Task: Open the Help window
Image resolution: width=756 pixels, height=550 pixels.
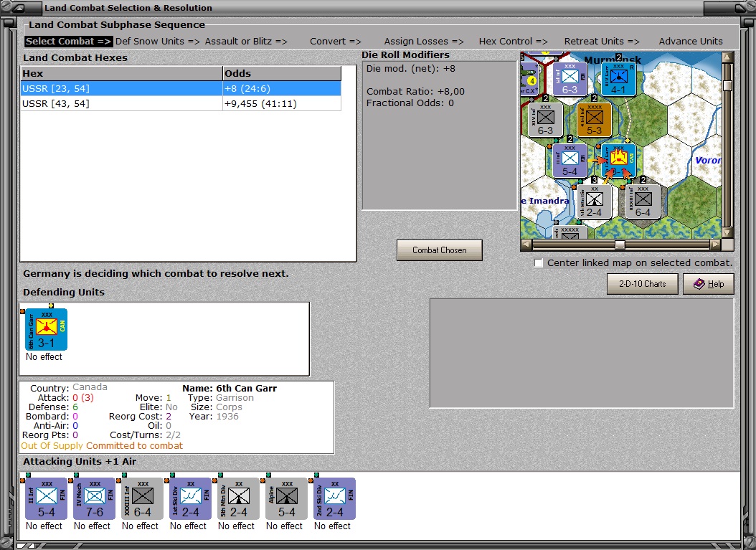Action: pyautogui.click(x=708, y=284)
